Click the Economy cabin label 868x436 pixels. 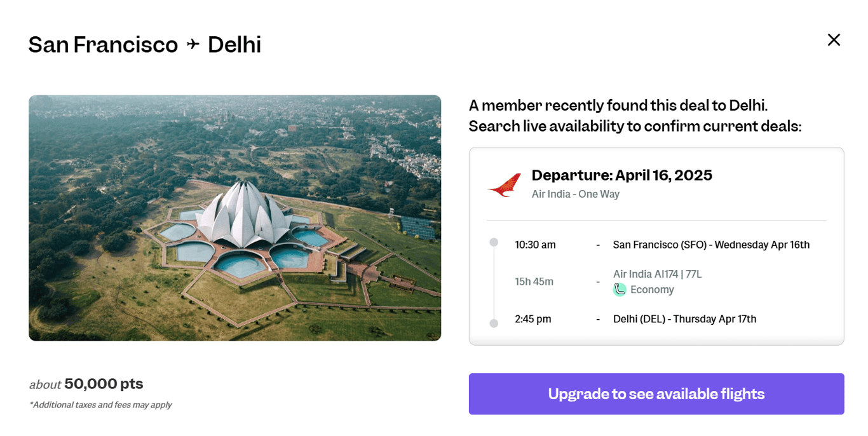[x=652, y=290]
